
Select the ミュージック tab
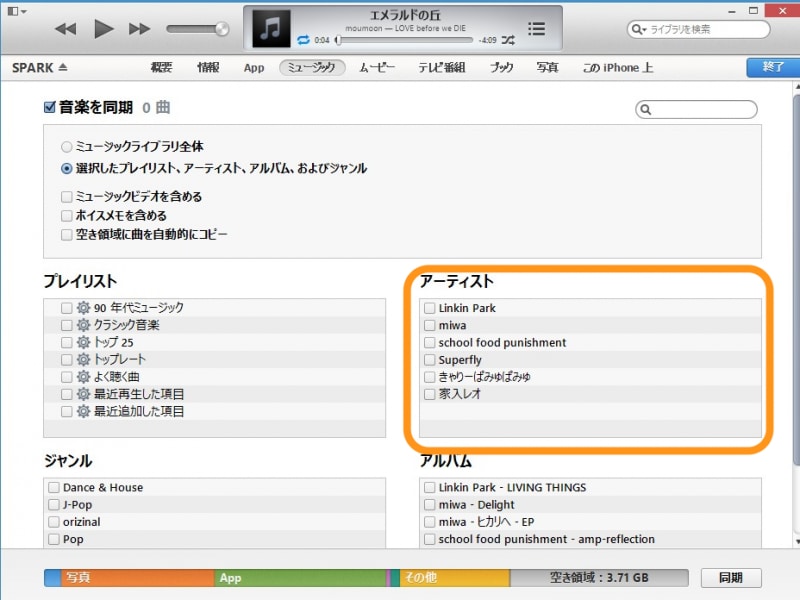click(312, 67)
